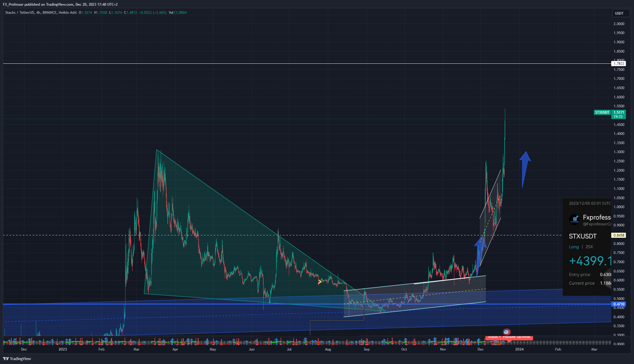Screen dimensions: 634x364
Task: Select the 0.4710 blue line price label
Action: [x=619, y=304]
